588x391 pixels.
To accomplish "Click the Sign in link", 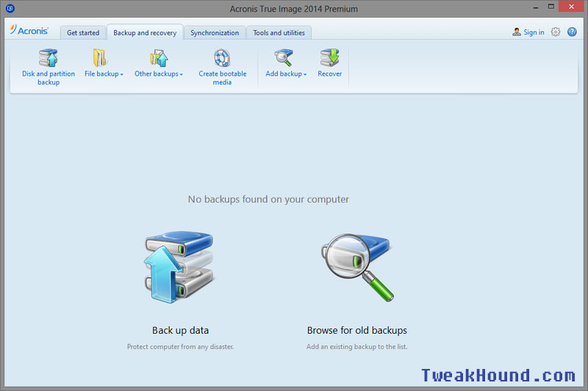I will point(534,32).
